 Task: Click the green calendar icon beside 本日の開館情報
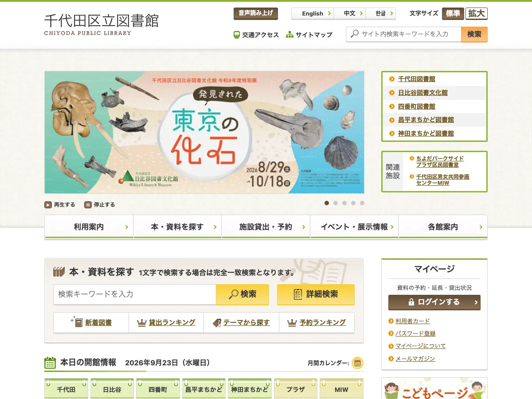click(x=50, y=363)
